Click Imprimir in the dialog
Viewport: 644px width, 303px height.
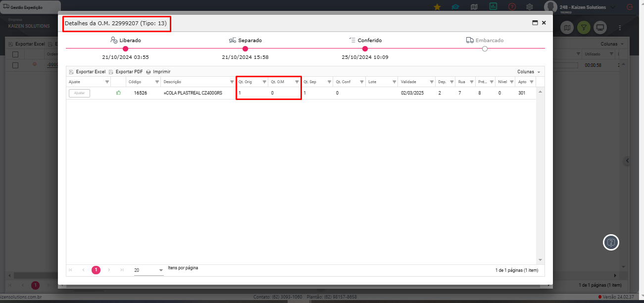click(x=158, y=72)
